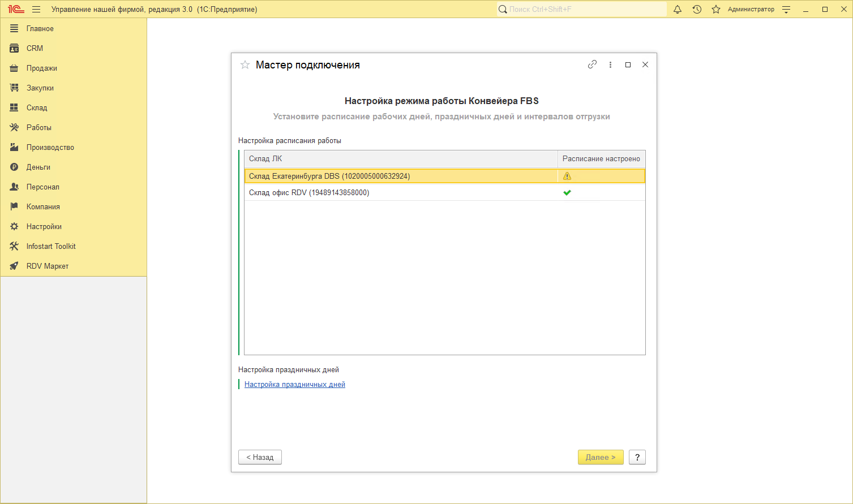This screenshot has width=853, height=504.
Task: Click the 1C logo icon
Action: 15,9
